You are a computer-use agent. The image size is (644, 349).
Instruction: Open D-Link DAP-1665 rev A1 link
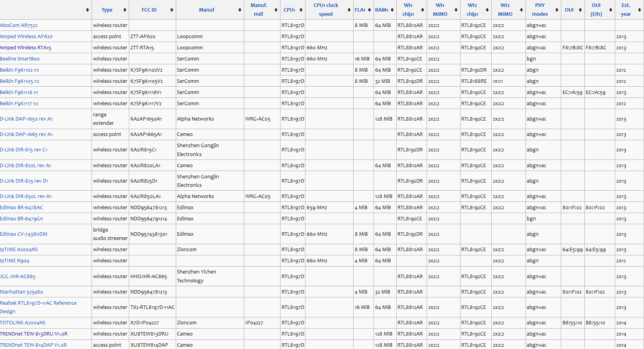[x=26, y=134]
